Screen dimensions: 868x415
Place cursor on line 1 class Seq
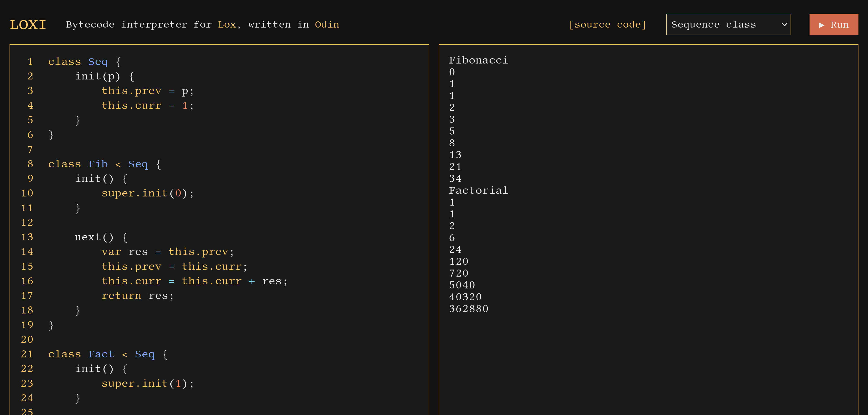tap(84, 62)
